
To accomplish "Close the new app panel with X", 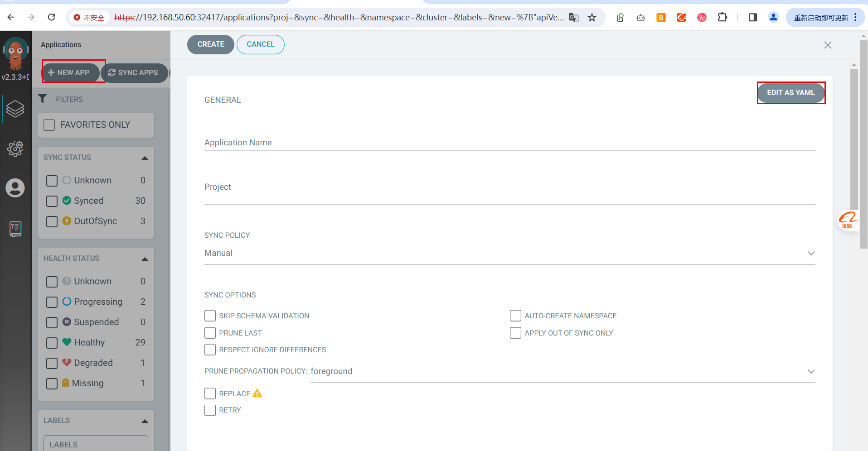I will [x=828, y=45].
